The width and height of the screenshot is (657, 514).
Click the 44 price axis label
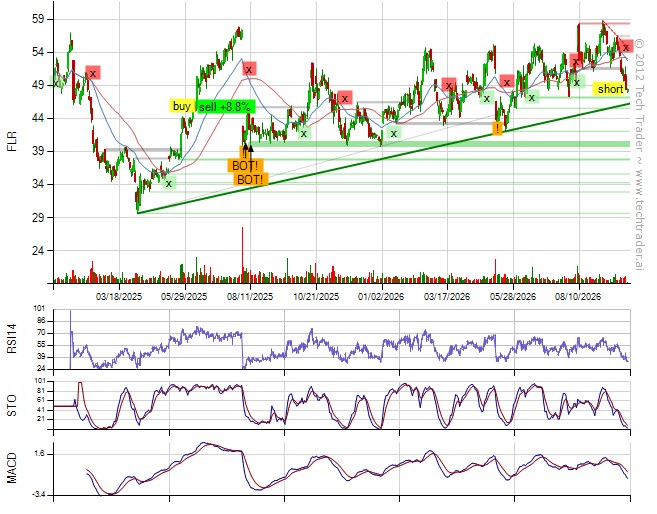36,119
